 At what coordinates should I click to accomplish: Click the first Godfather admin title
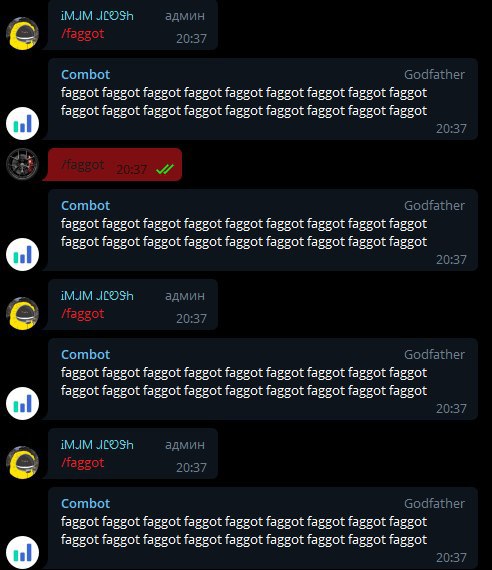pos(434,75)
